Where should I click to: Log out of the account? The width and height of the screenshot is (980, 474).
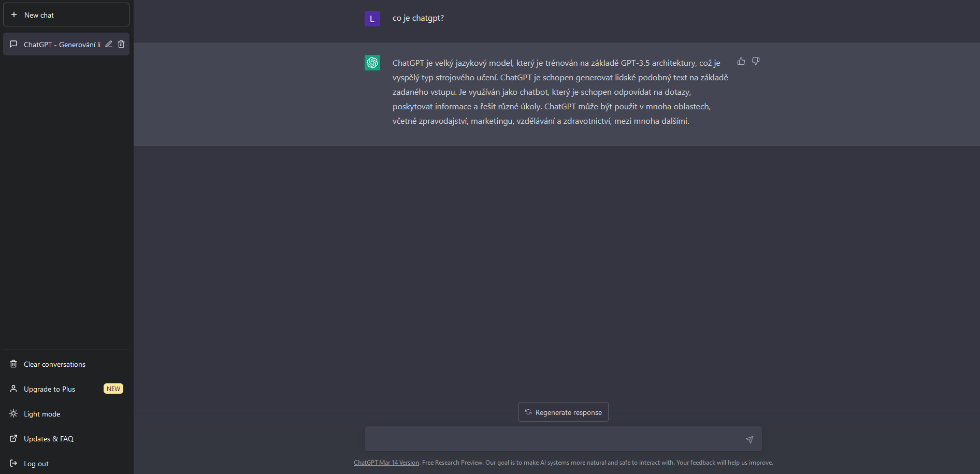[66, 464]
